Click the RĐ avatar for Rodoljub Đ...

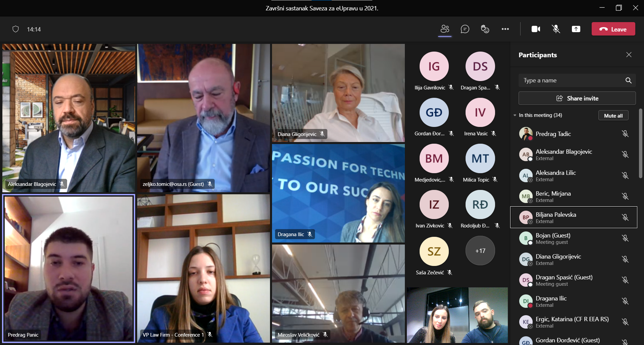(480, 204)
